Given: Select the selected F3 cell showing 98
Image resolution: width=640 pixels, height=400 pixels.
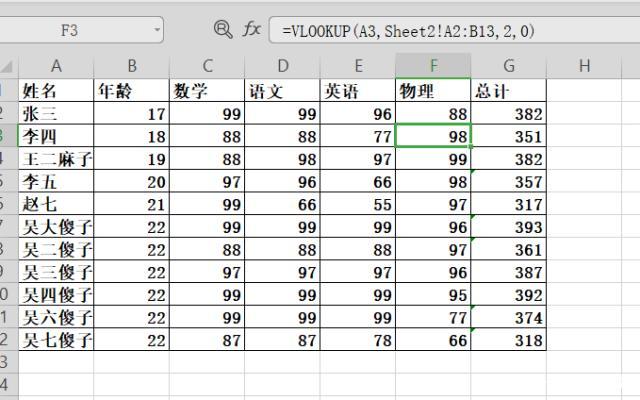Looking at the screenshot, I should click(433, 136).
